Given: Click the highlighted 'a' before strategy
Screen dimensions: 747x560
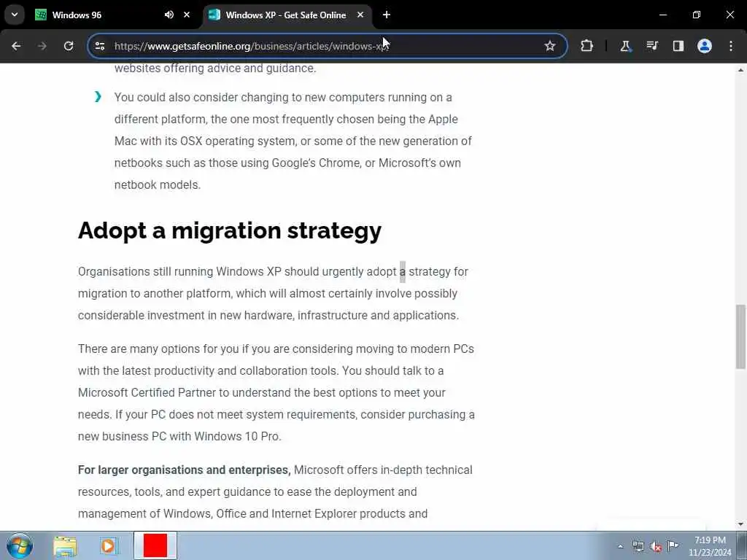Looking at the screenshot, I should [403, 272].
